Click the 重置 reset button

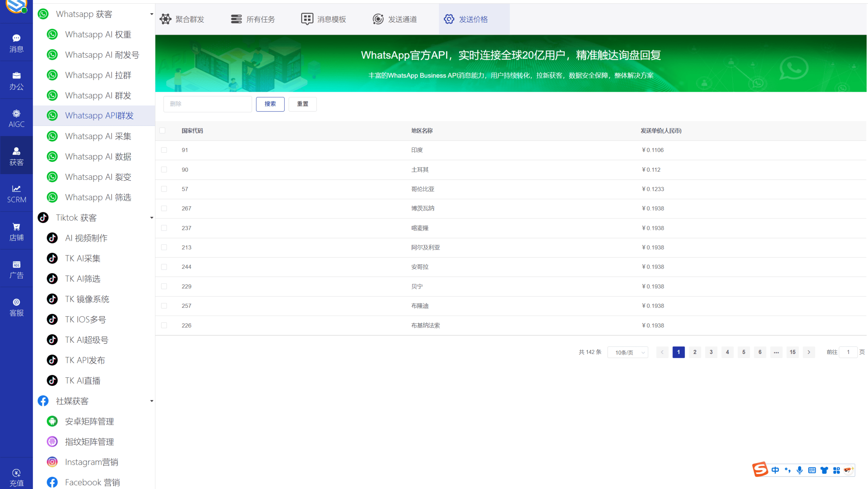302,104
